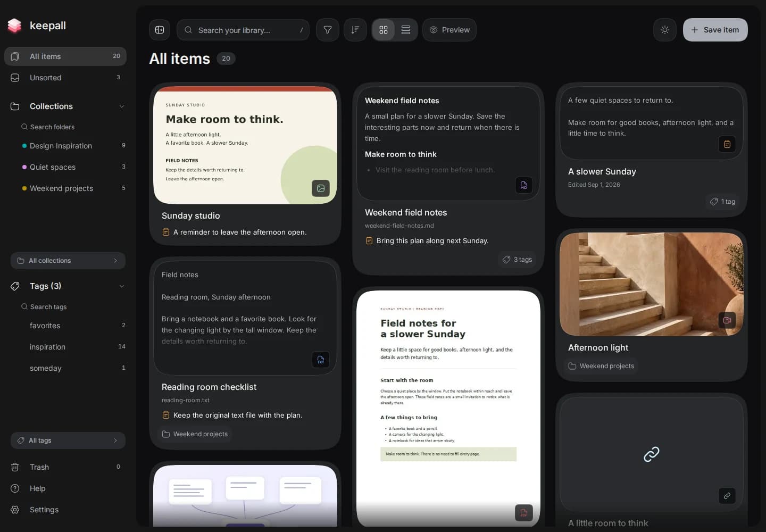Click MD file icon on Weekend field notes
The height and width of the screenshot is (532, 766).
coord(524,185)
